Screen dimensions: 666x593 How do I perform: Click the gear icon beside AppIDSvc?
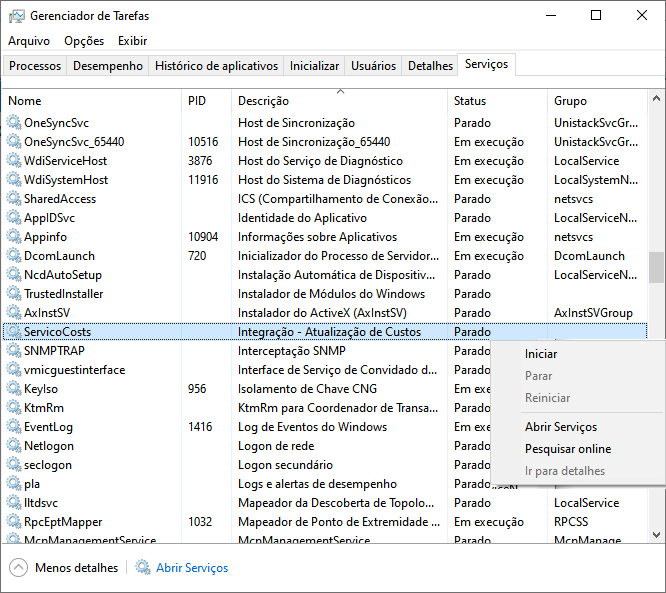coord(14,217)
